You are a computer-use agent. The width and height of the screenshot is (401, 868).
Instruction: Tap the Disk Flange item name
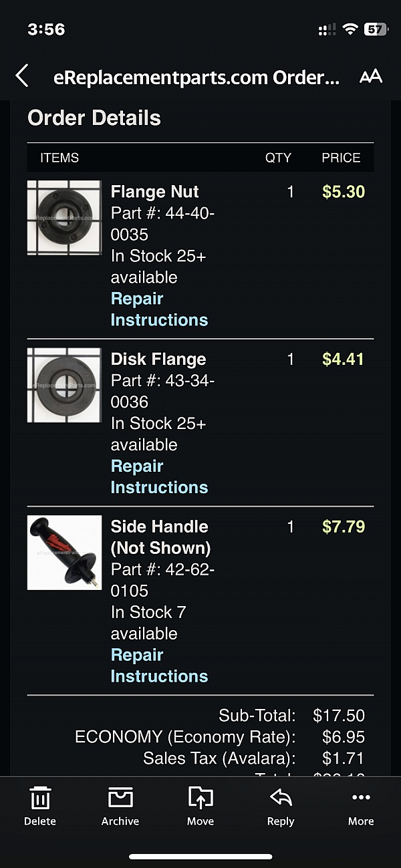tap(158, 359)
